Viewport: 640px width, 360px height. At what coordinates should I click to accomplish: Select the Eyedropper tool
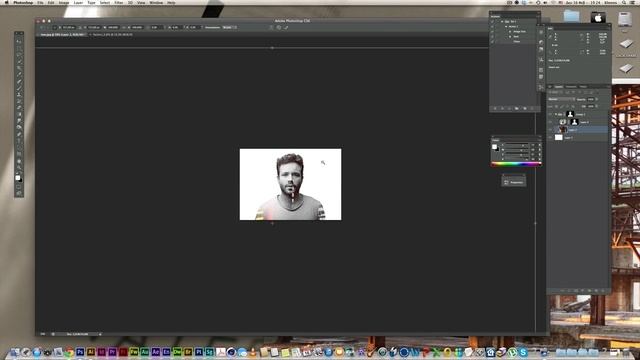click(19, 74)
